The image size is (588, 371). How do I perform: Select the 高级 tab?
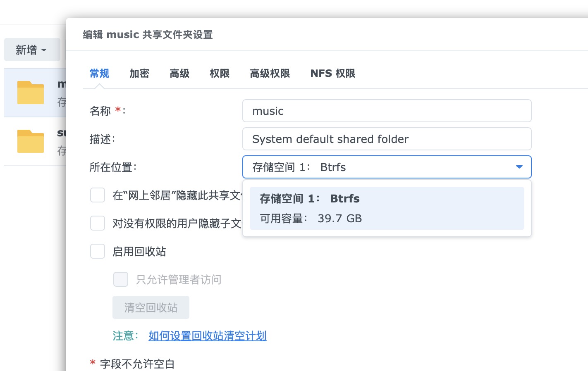pos(179,74)
